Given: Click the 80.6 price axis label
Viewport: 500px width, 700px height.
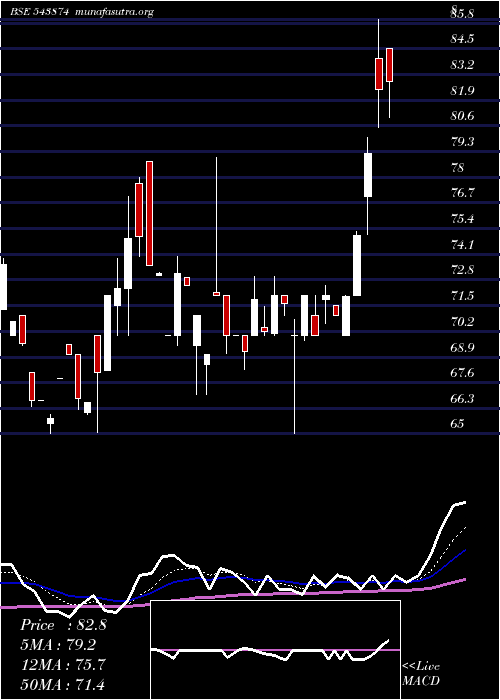Looking at the screenshot, I should [x=462, y=116].
